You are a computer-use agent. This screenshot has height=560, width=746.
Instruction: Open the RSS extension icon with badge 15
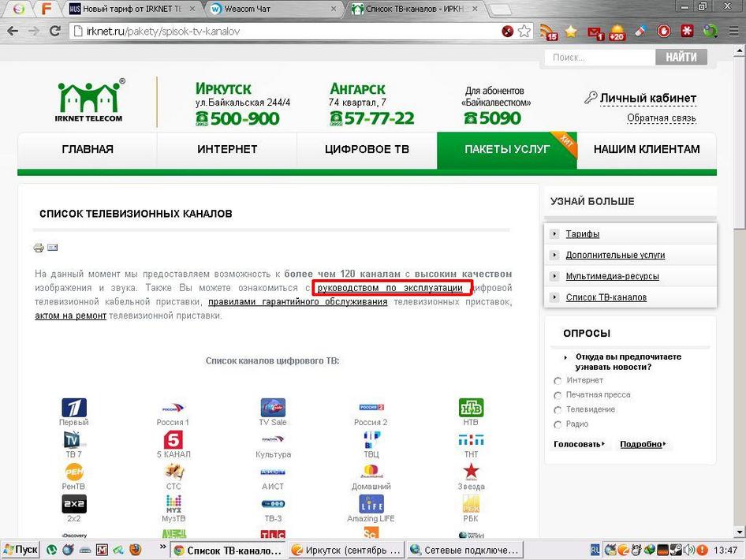coord(549,32)
